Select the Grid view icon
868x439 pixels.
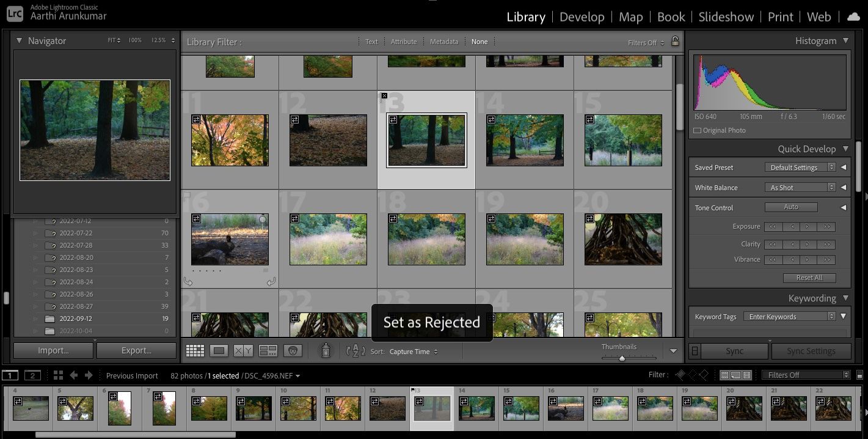[x=195, y=350]
